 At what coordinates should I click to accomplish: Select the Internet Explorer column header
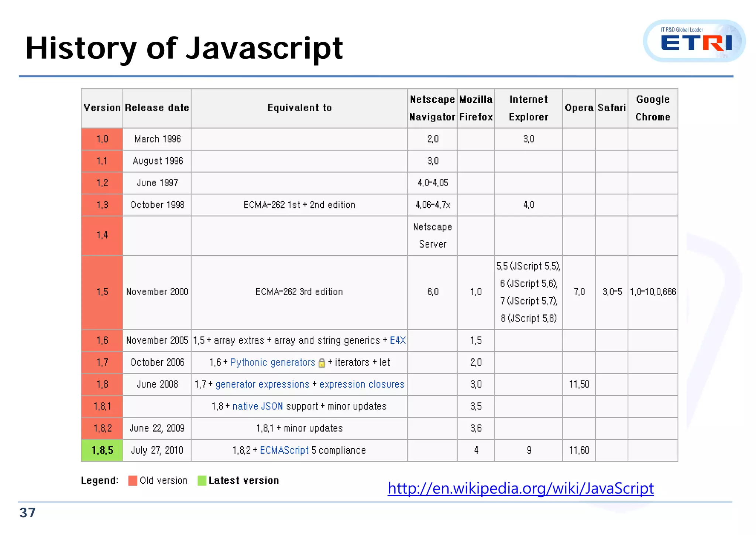[528, 108]
